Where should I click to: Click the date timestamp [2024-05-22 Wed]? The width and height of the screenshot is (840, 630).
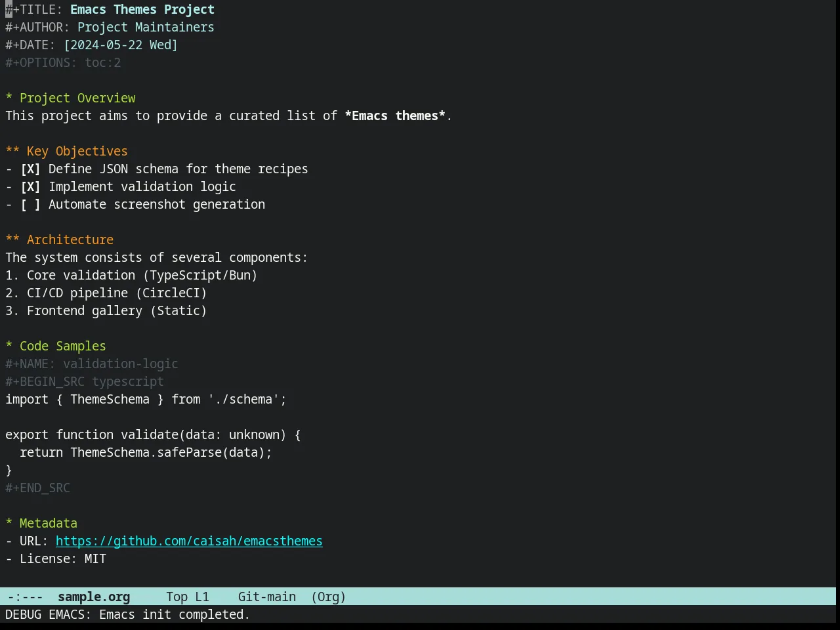(121, 45)
